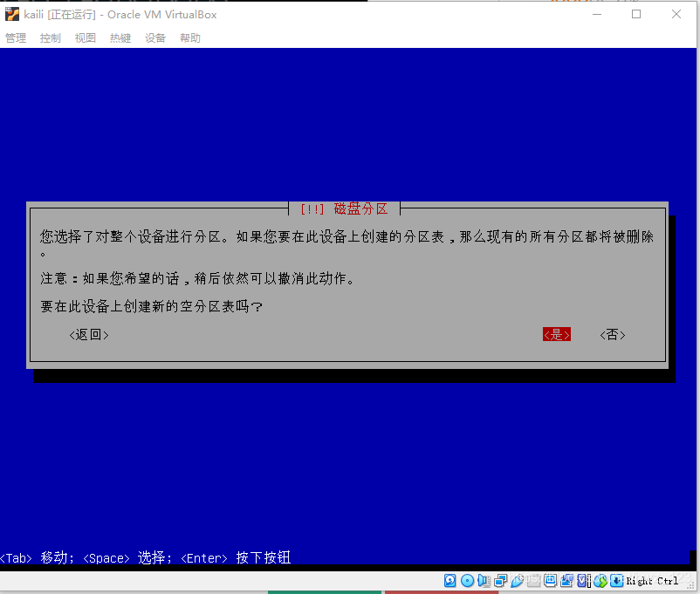Open the 热键 menu
The height and width of the screenshot is (594, 700).
(120, 38)
